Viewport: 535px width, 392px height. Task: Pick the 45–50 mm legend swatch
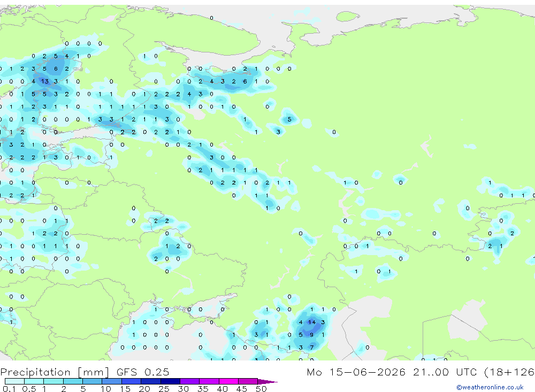248,381
